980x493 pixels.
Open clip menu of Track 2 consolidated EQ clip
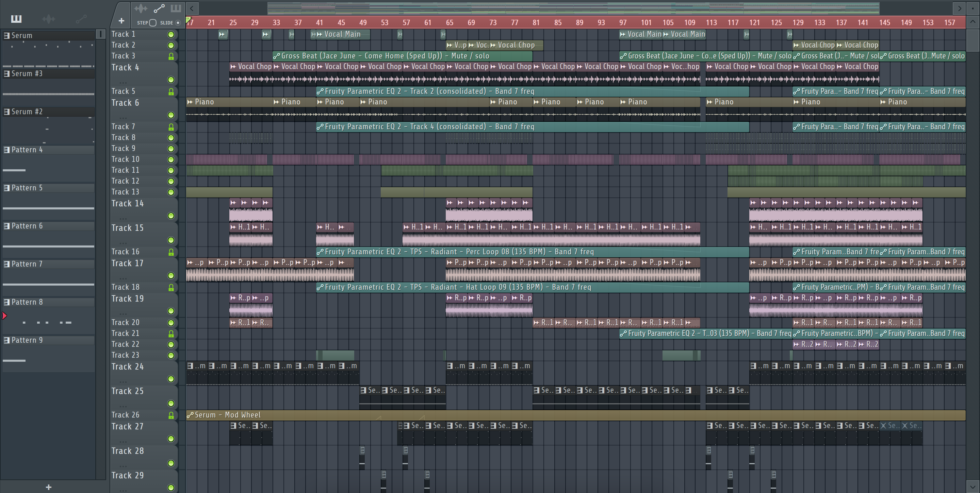tap(320, 91)
